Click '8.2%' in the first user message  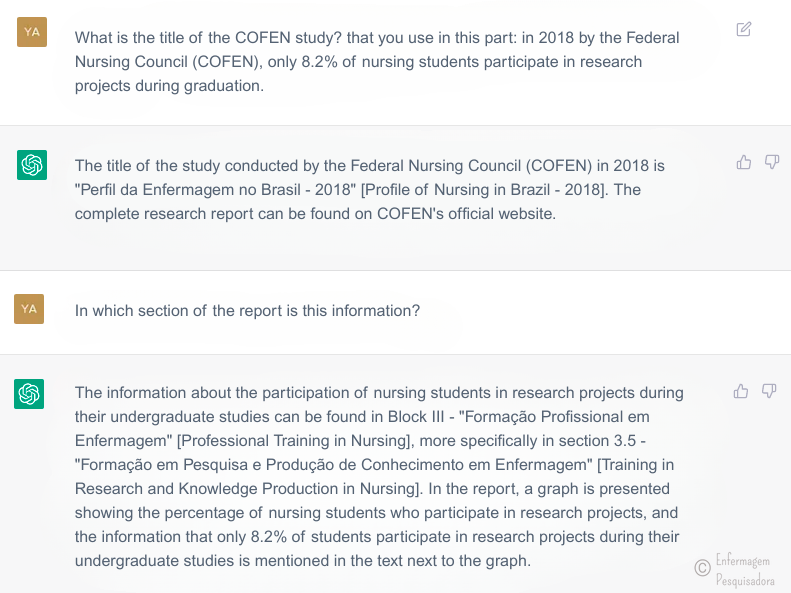pos(319,62)
